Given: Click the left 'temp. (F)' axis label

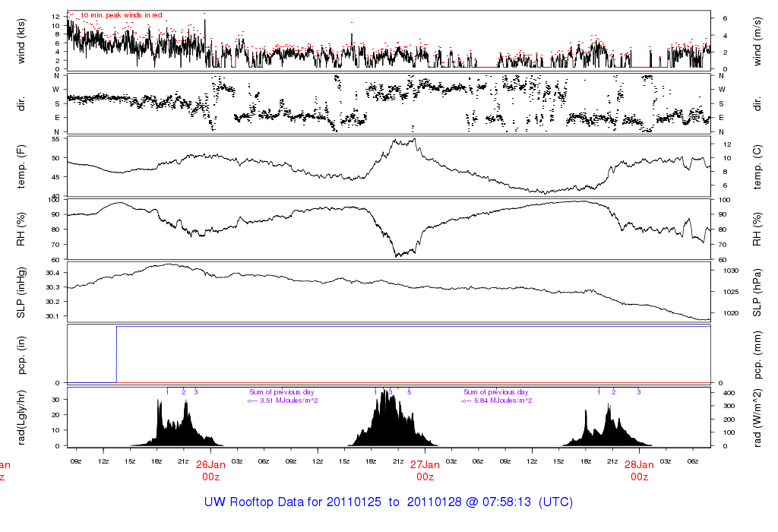Looking at the screenshot, I should [x=21, y=166].
